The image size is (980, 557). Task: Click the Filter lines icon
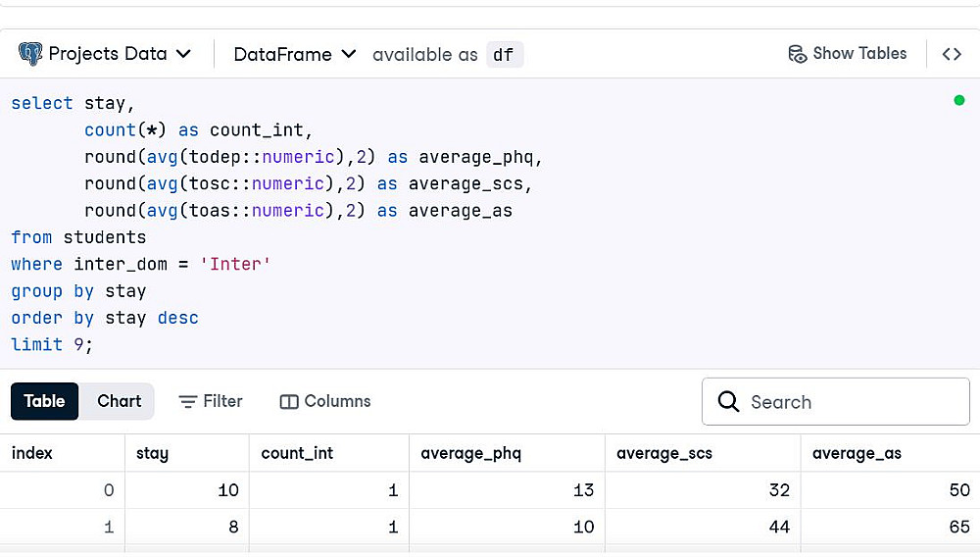188,402
